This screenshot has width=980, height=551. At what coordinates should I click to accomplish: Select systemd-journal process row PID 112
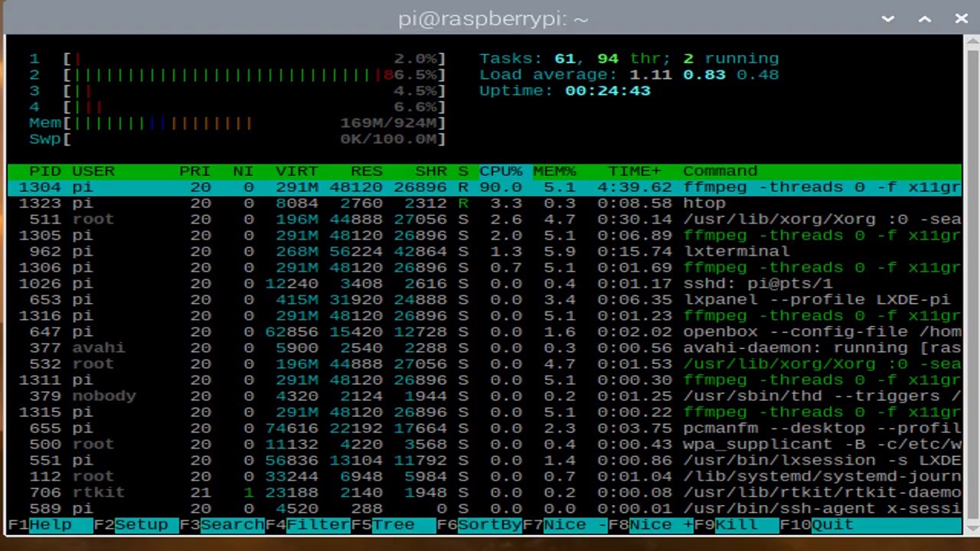[x=485, y=477]
